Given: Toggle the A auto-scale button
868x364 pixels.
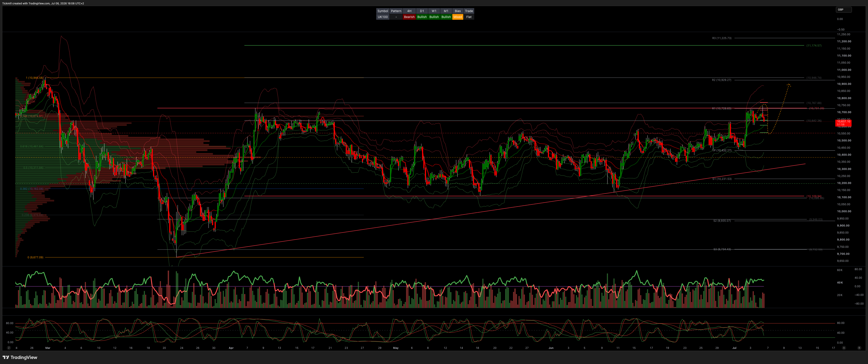Looking at the screenshot, I should tap(844, 348).
